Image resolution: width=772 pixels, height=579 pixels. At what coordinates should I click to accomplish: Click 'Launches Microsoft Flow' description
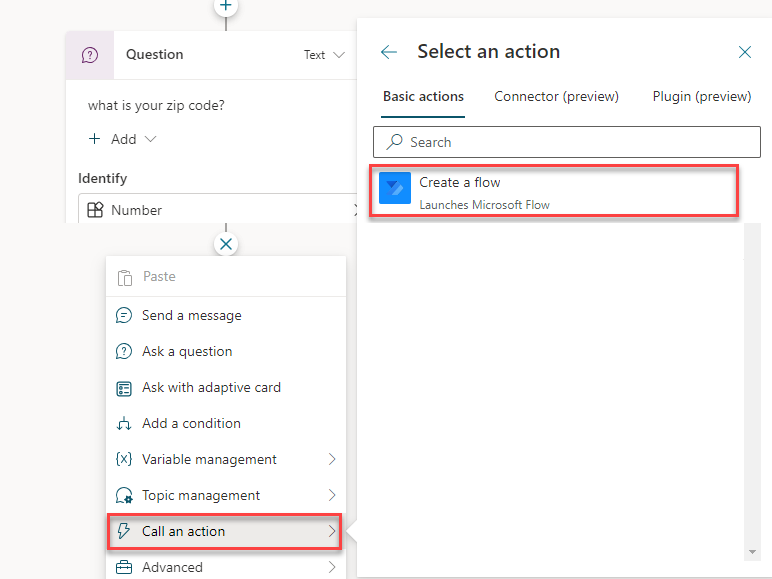[484, 205]
